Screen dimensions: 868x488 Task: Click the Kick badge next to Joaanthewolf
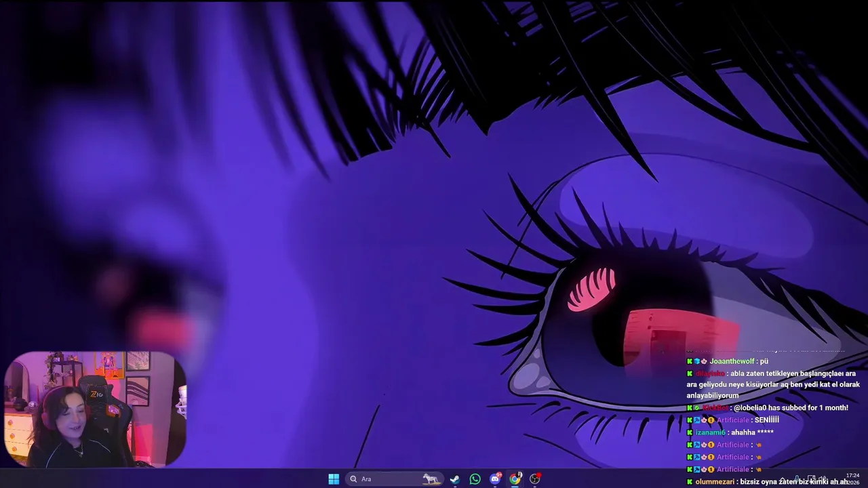click(x=690, y=361)
